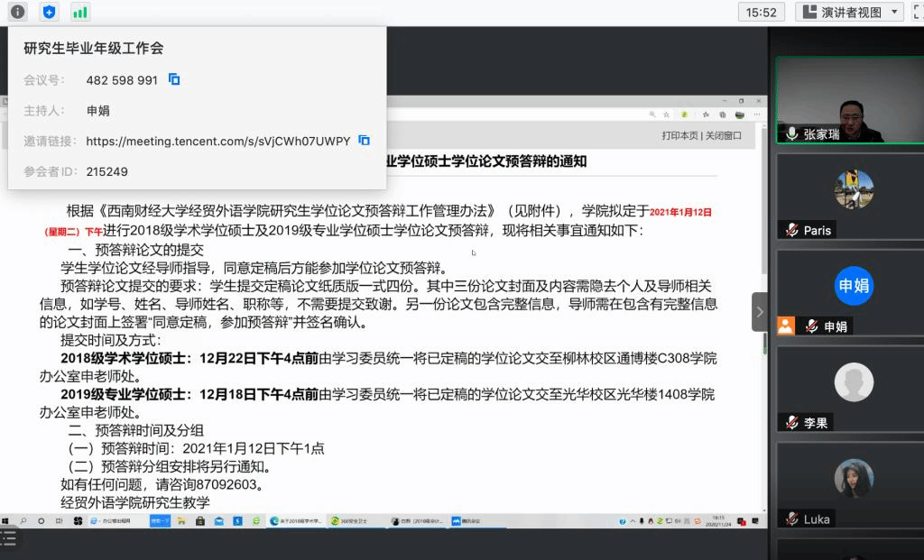Check the green network signal icon
This screenshot has width=924, height=560.
coord(80,12)
